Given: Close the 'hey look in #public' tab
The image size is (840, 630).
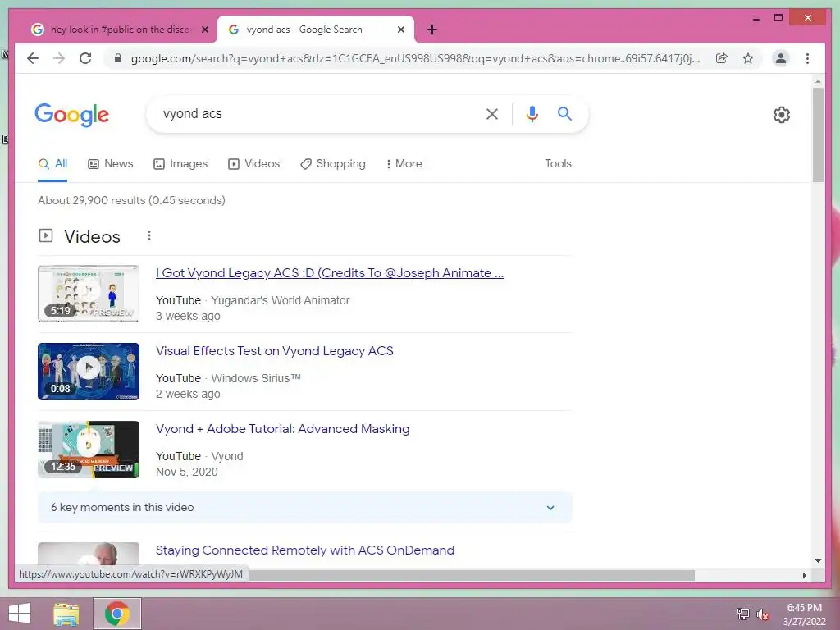Looking at the screenshot, I should tap(204, 30).
